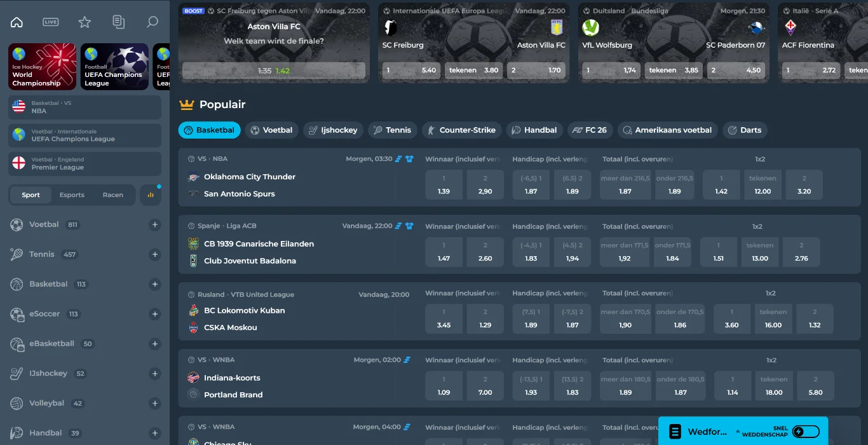
Task: Open the UEFA Champions League promo card
Action: (114, 66)
